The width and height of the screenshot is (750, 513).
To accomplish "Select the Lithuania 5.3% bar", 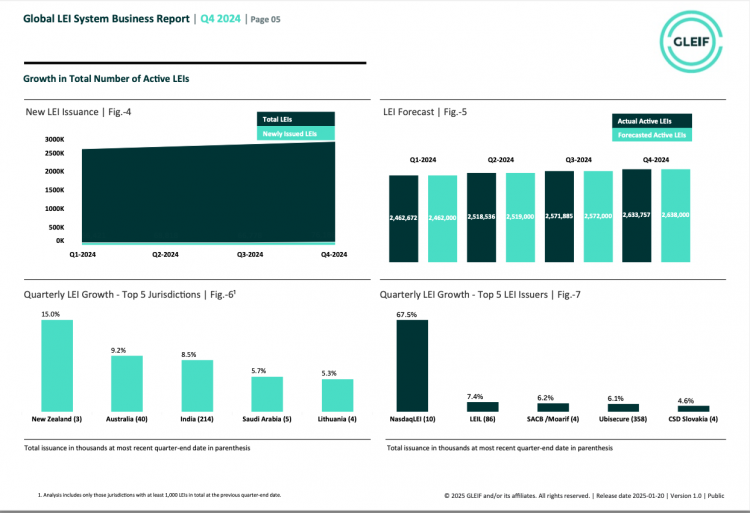I will click(337, 394).
